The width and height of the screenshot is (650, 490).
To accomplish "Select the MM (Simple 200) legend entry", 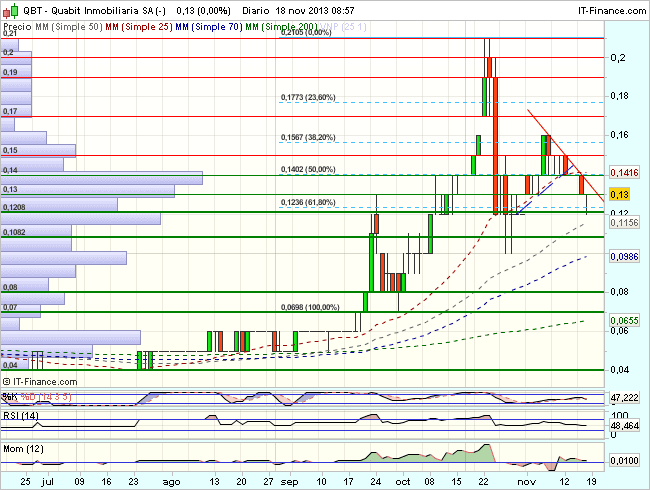I will [x=281, y=27].
